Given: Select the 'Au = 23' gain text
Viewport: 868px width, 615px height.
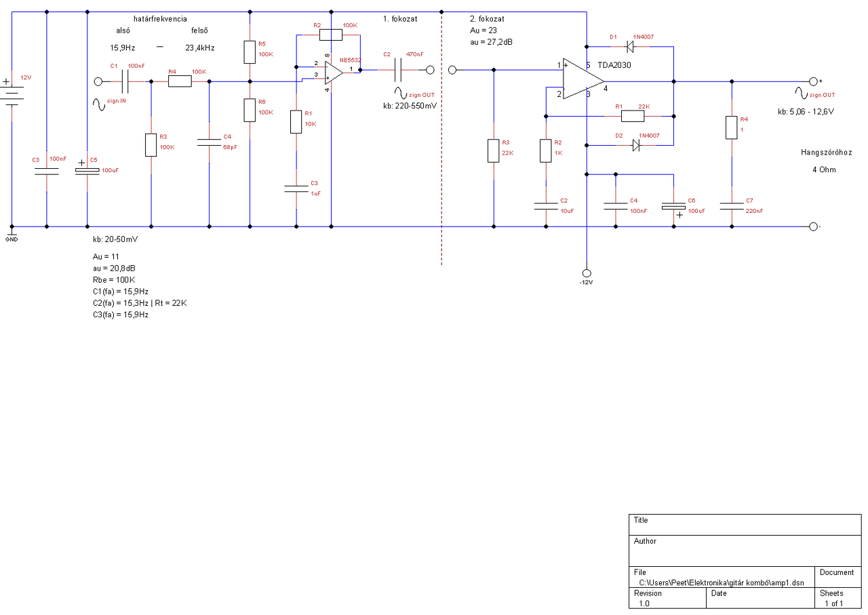Looking at the screenshot, I should click(484, 31).
